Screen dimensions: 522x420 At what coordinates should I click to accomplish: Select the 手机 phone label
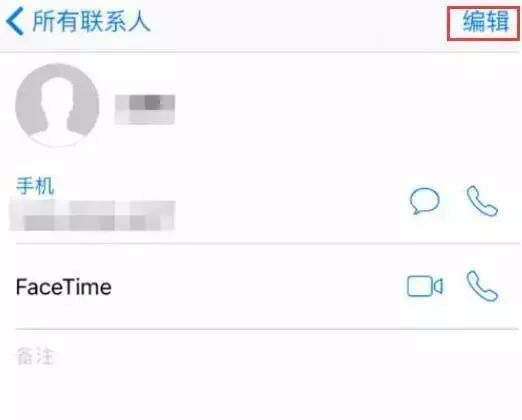[x=35, y=186]
